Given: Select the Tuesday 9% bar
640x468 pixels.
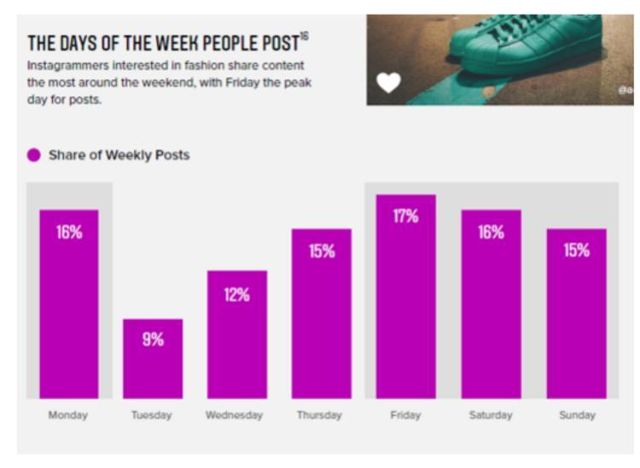Looking at the screenshot, I should (153, 358).
